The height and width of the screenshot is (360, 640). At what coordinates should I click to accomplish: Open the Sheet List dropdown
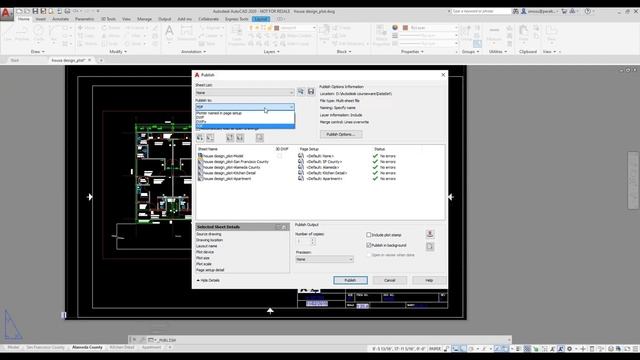point(245,93)
